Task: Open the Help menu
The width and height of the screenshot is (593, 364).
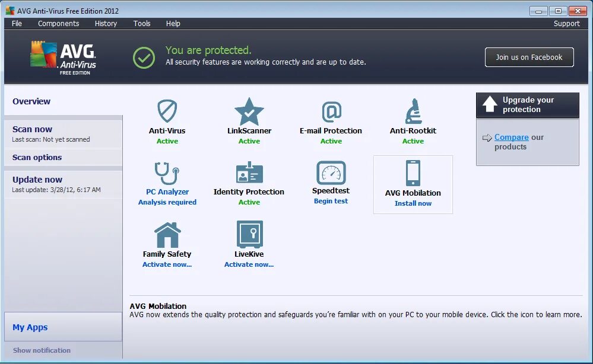Action: (x=173, y=23)
